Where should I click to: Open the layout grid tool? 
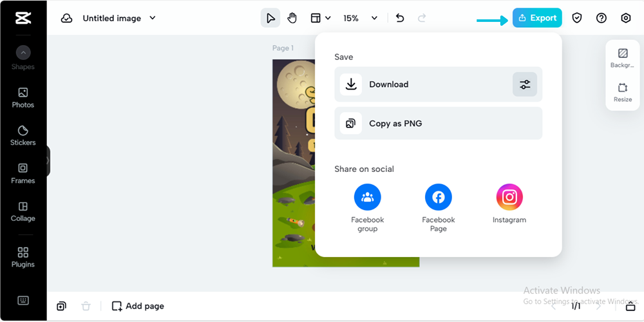316,18
